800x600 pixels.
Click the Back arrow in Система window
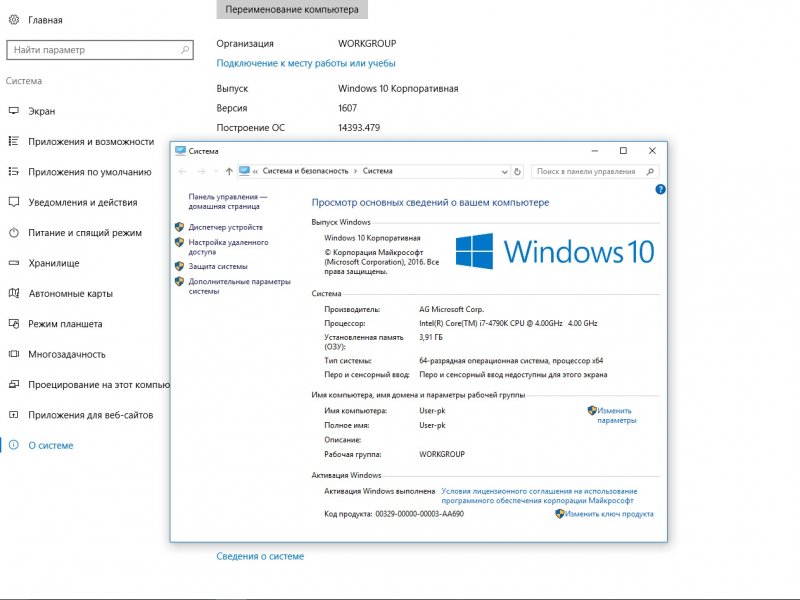coord(183,171)
